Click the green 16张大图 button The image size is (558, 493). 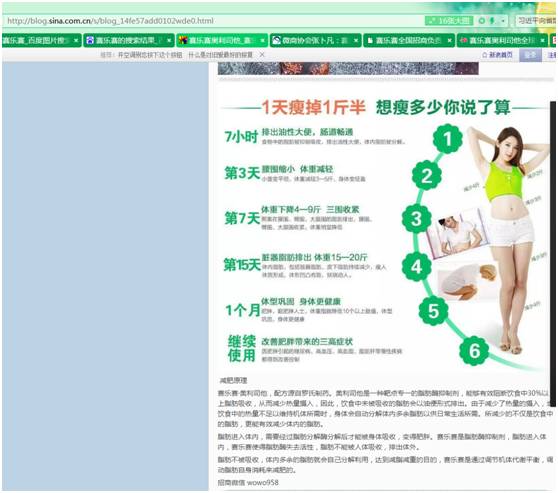pyautogui.click(x=449, y=21)
